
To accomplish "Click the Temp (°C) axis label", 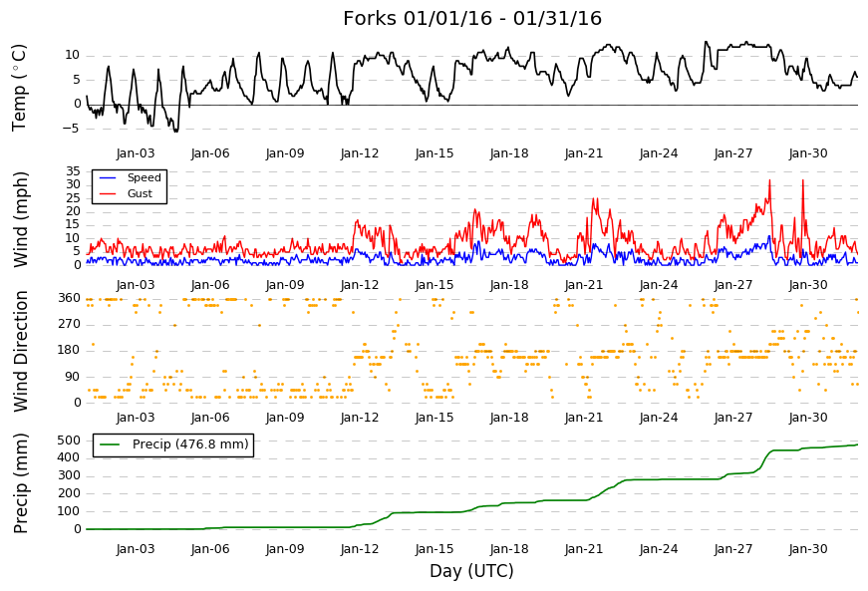I will coord(19,88).
